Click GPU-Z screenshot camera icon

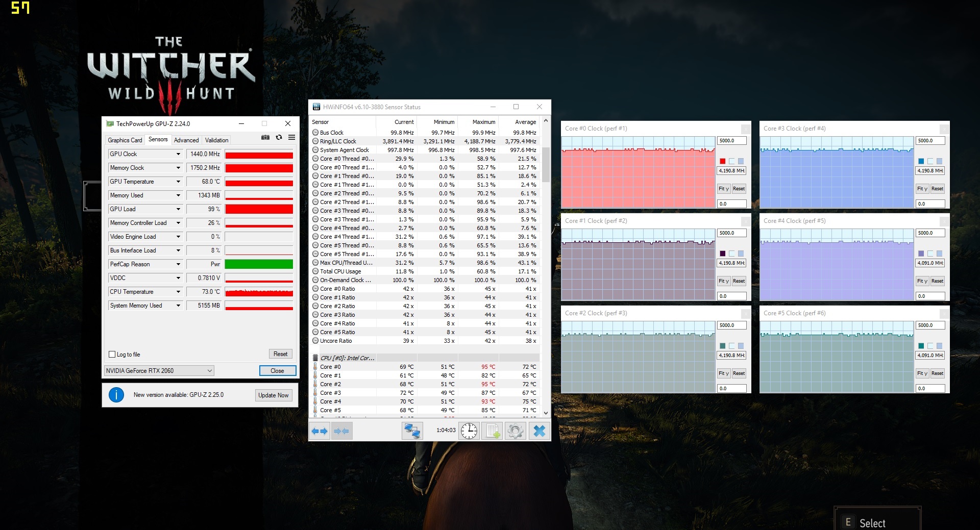coord(265,137)
